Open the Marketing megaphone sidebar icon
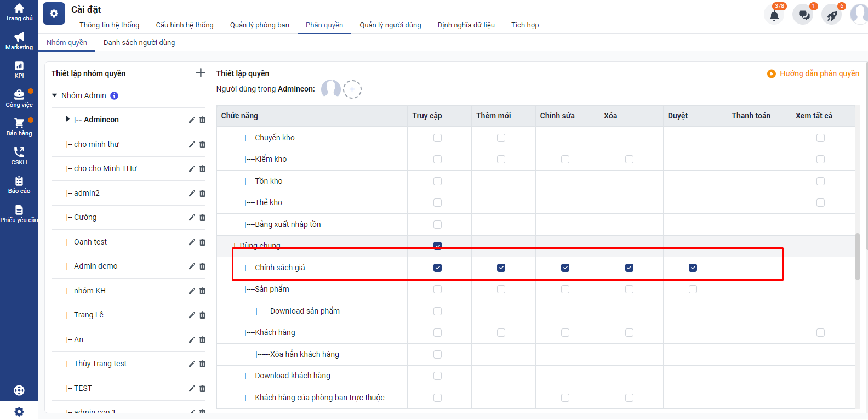This screenshot has height=420, width=868. 19,41
